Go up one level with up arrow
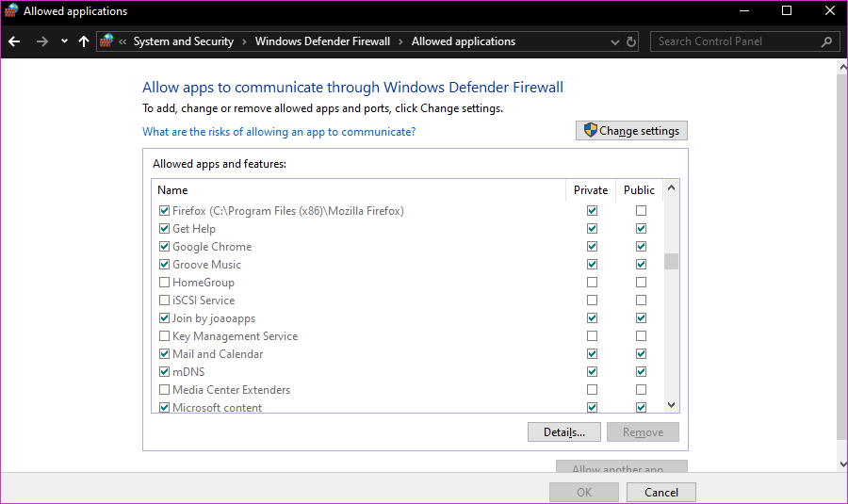This screenshot has width=848, height=504. click(83, 41)
